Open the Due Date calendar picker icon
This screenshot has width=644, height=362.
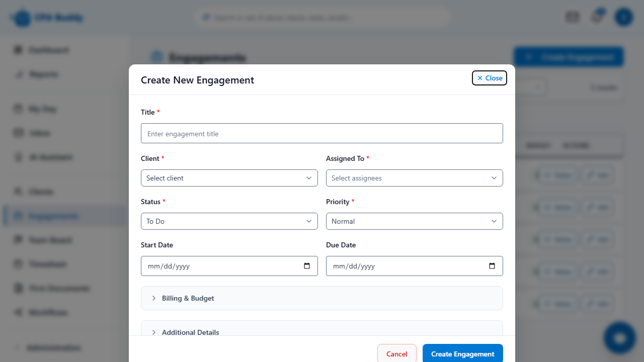[x=492, y=266]
